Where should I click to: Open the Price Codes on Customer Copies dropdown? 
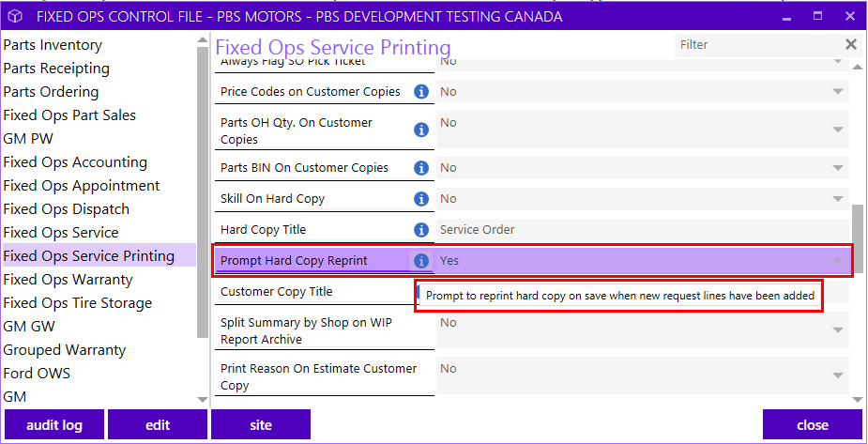[838, 91]
